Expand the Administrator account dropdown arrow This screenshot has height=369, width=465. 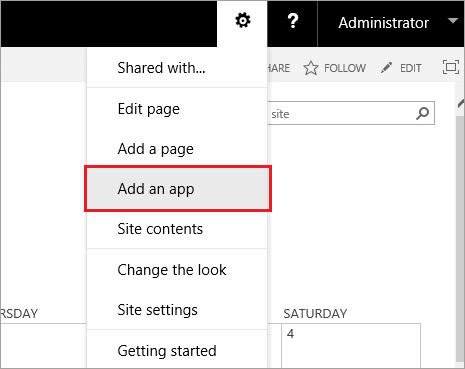pyautogui.click(x=452, y=21)
